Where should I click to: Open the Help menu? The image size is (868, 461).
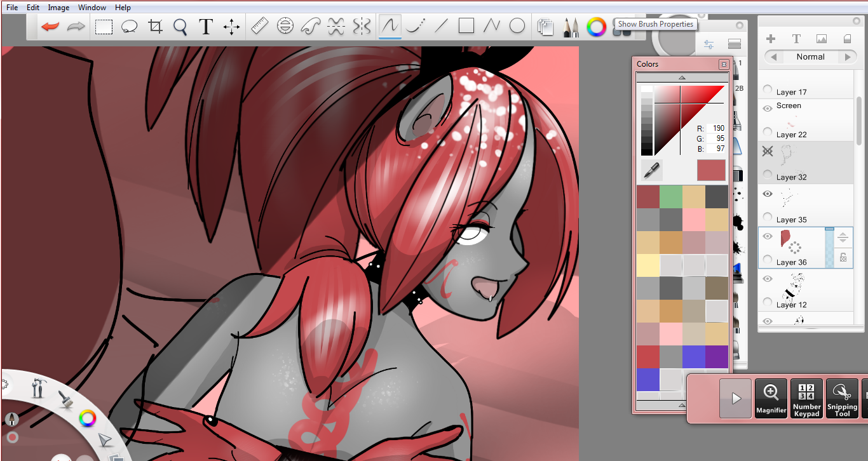pyautogui.click(x=123, y=8)
